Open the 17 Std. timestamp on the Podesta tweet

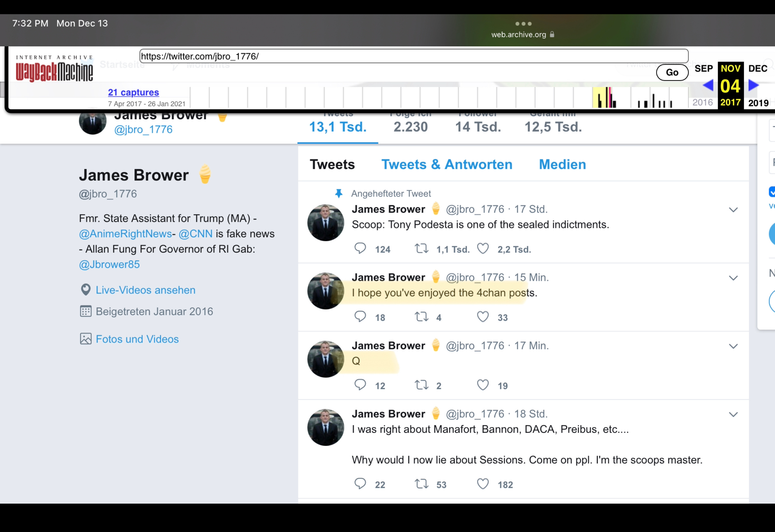(x=530, y=209)
